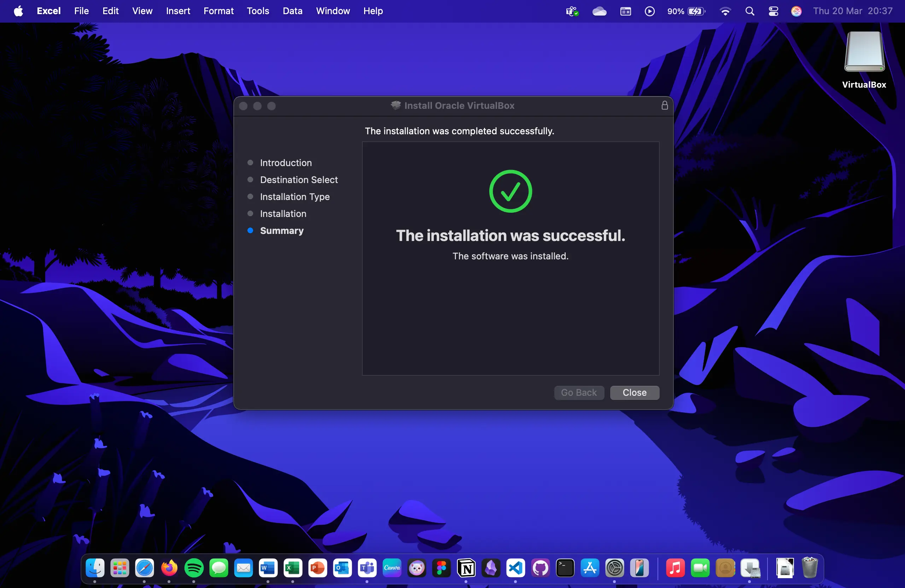Open the Format menu
Image resolution: width=905 pixels, height=588 pixels.
click(x=218, y=11)
